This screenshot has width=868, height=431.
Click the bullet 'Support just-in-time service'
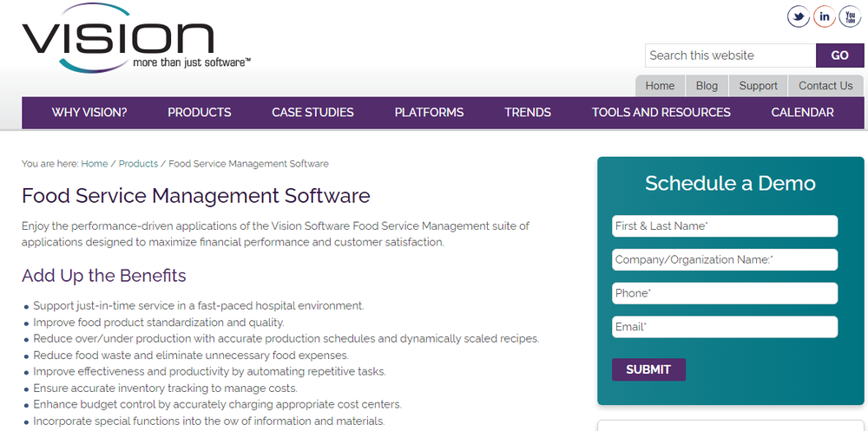click(x=199, y=305)
